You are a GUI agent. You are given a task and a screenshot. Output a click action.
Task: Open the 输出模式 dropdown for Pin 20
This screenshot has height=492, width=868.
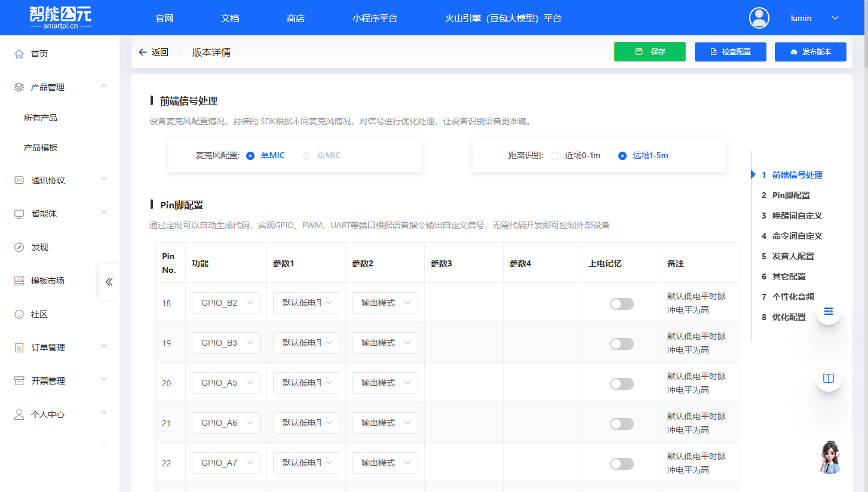(x=385, y=382)
